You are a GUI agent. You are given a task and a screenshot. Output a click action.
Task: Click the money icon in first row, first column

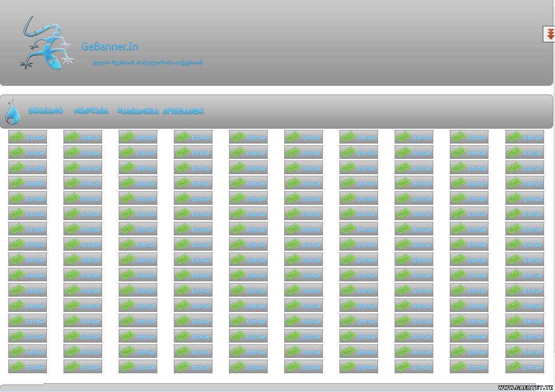point(17,137)
